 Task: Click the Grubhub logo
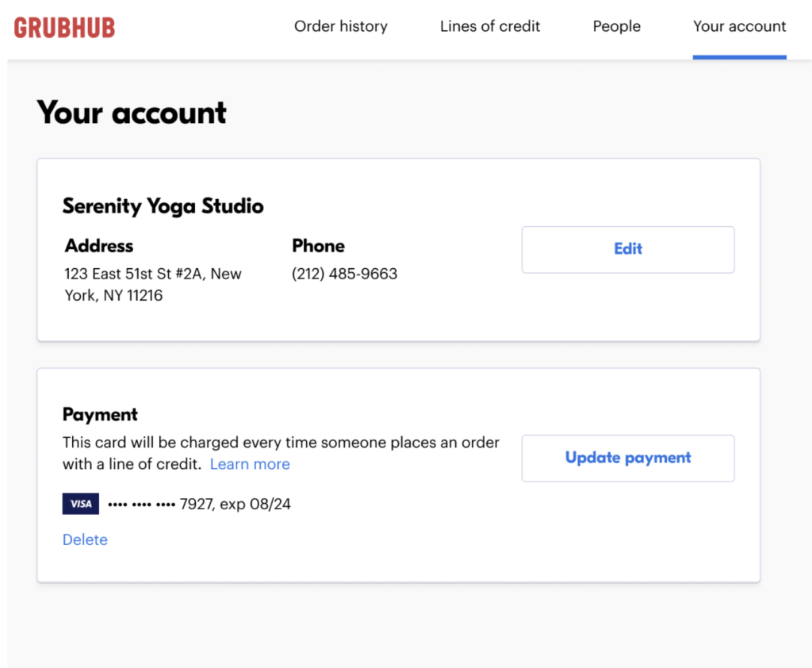(64, 28)
